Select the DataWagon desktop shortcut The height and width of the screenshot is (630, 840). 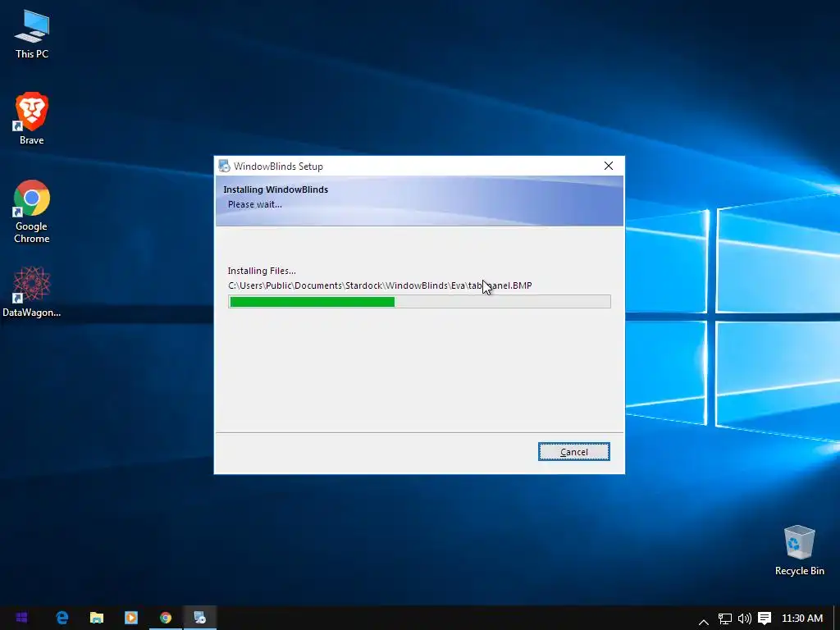[x=32, y=292]
